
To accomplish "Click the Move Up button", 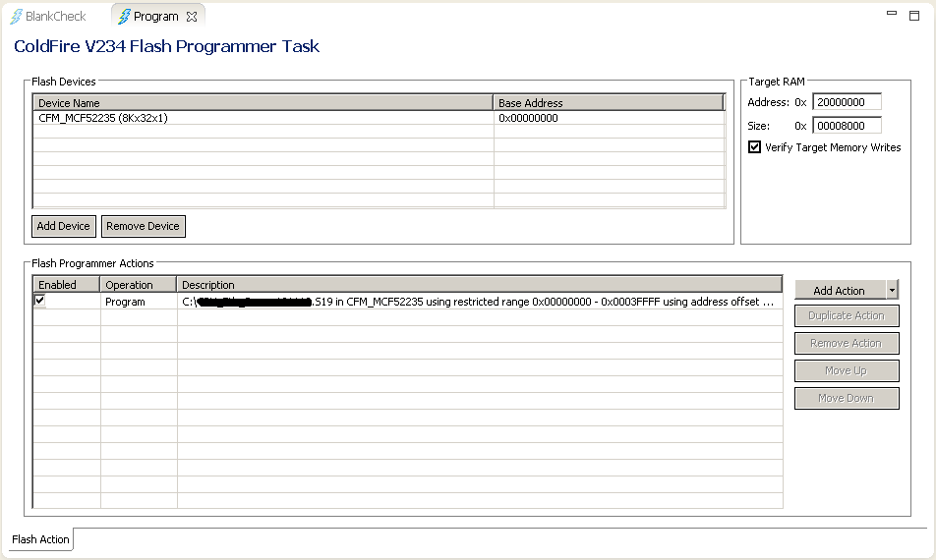I will coord(847,370).
